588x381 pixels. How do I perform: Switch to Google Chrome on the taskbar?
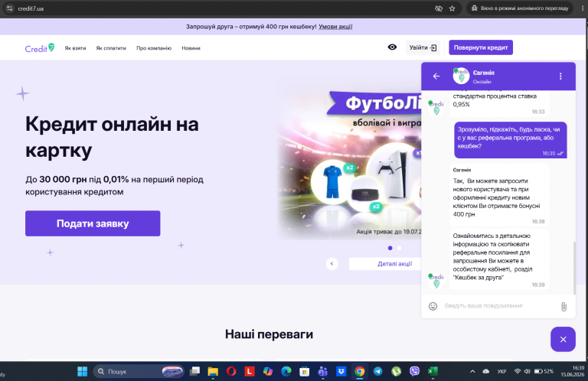[x=359, y=371]
